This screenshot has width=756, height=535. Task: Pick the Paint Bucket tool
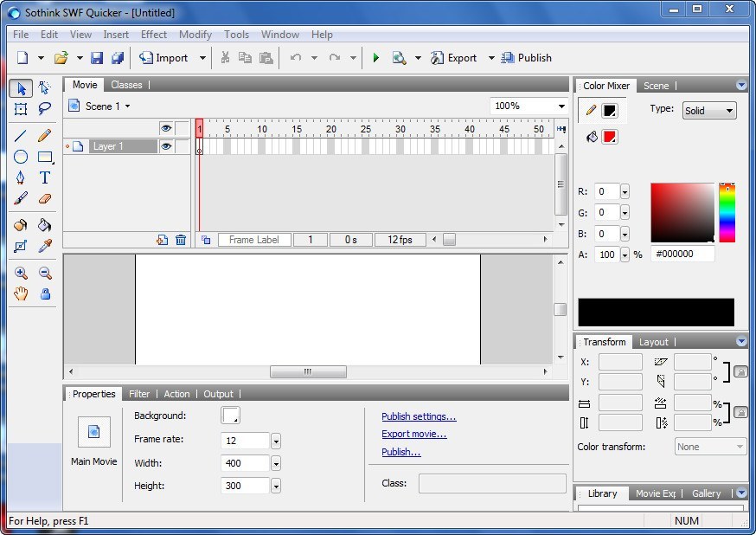(x=45, y=223)
